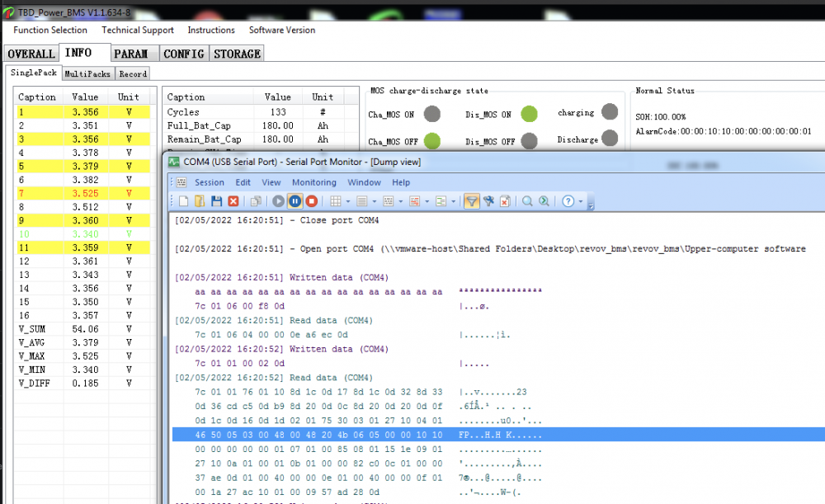Expand the Table view dropdown arrow

click(348, 201)
